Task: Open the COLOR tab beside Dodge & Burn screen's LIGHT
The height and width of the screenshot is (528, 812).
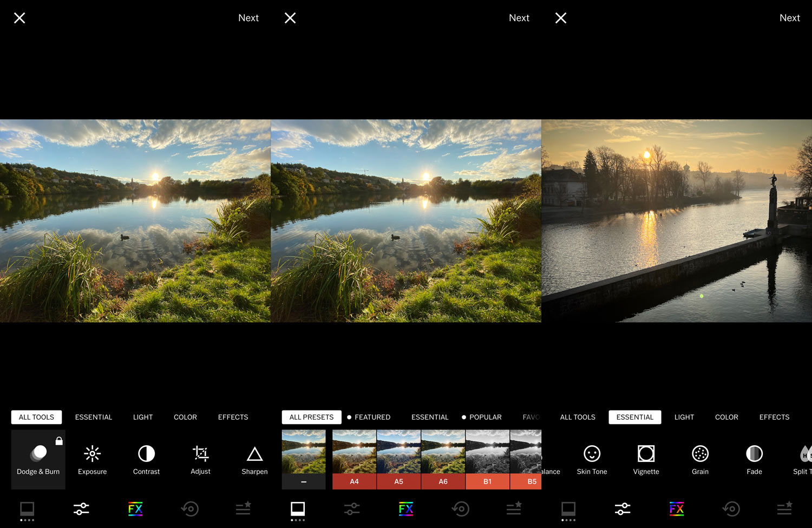Action: tap(185, 417)
